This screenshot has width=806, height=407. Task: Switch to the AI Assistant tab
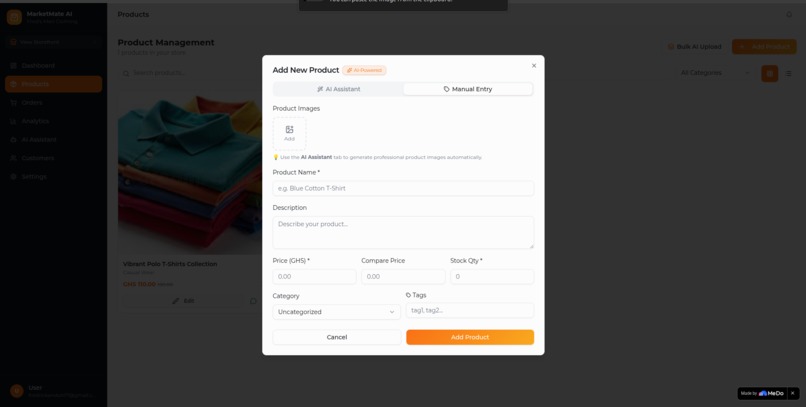click(339, 89)
